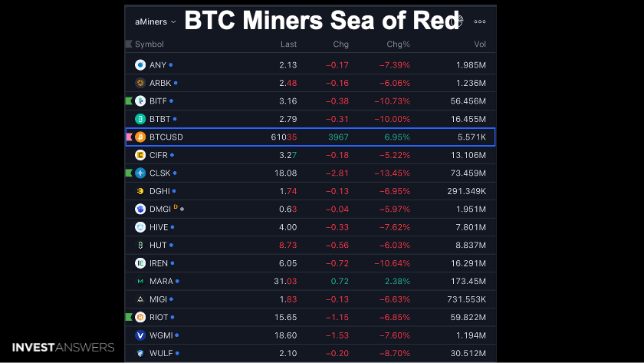This screenshot has height=363, width=644.
Task: Click the grey status dot next to DMGI
Action: 182,210
